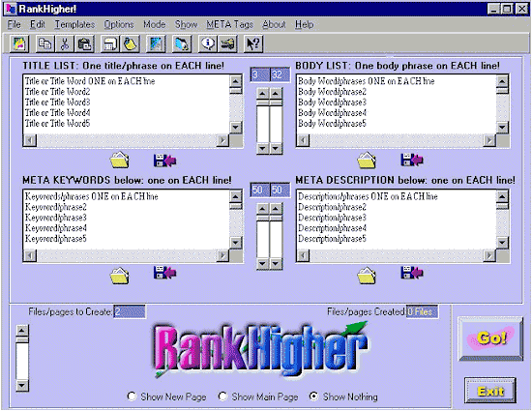Click save disk icon under META KEYWORDS
Viewport: 532px width, 411px height.
(164, 273)
